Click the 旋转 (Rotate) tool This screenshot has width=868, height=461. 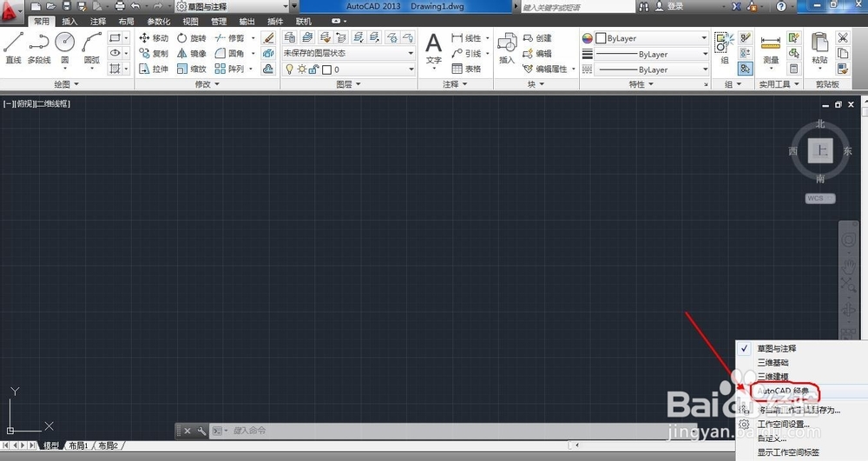[x=192, y=37]
